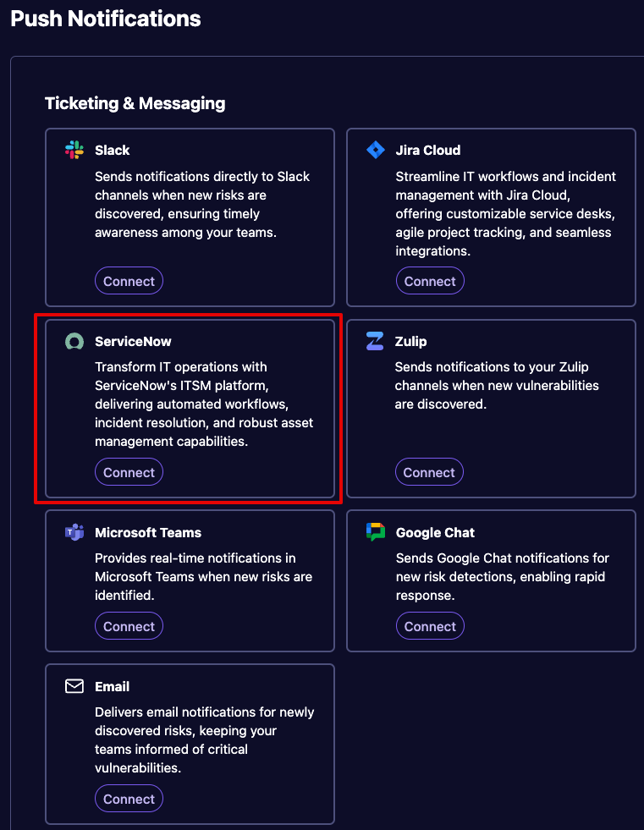Connect the Slack integration

click(129, 281)
